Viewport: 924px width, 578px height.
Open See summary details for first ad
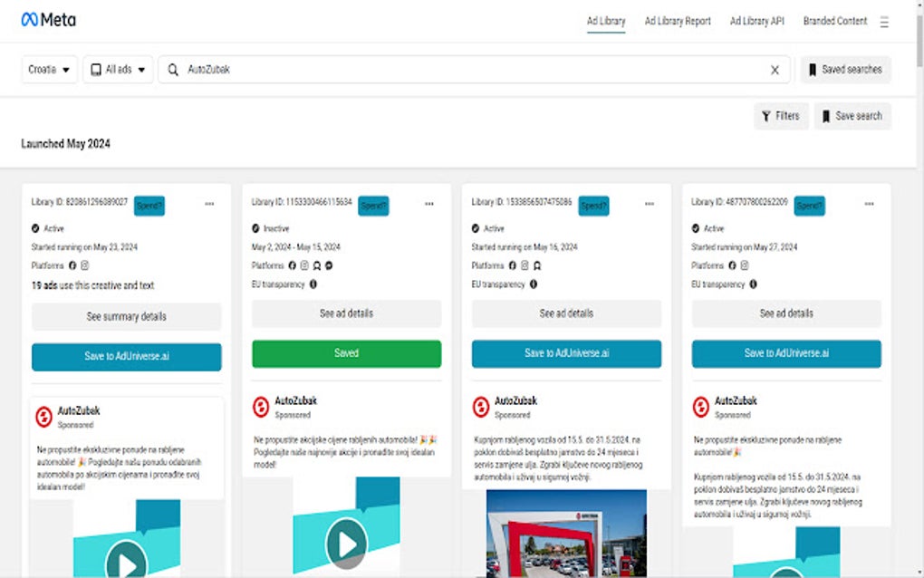coord(126,316)
